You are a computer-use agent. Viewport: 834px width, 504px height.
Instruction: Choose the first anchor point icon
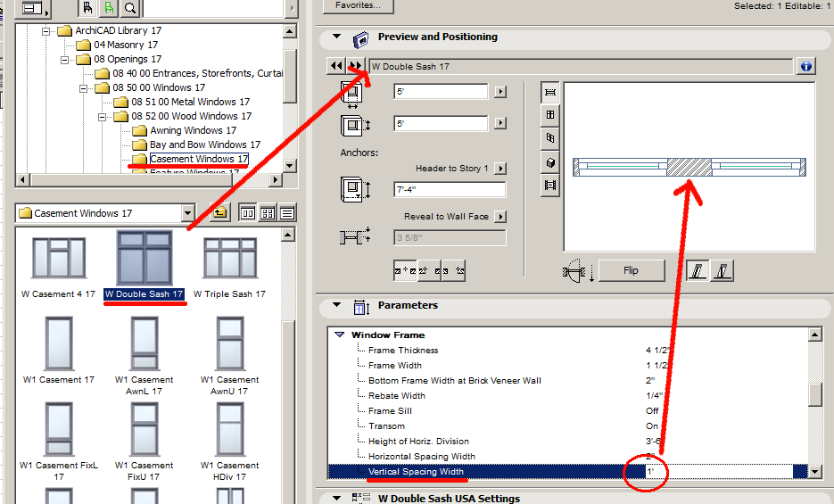[x=406, y=270]
